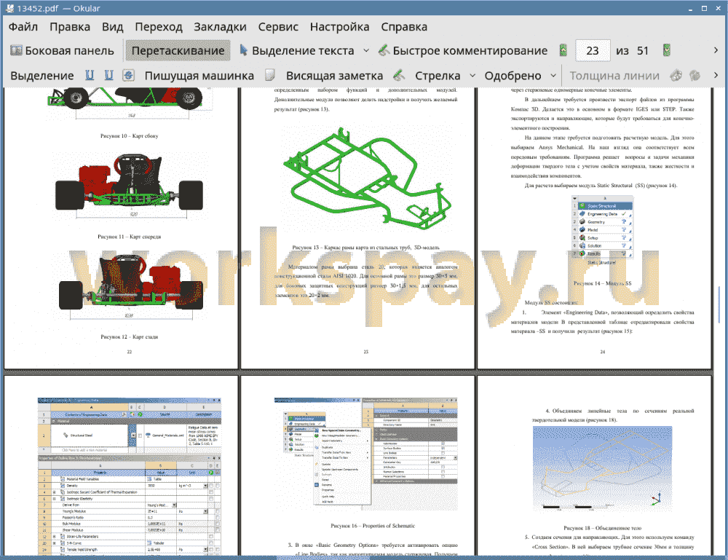
Task: Click the note icon before Висящая заметка
Action: (x=270, y=75)
